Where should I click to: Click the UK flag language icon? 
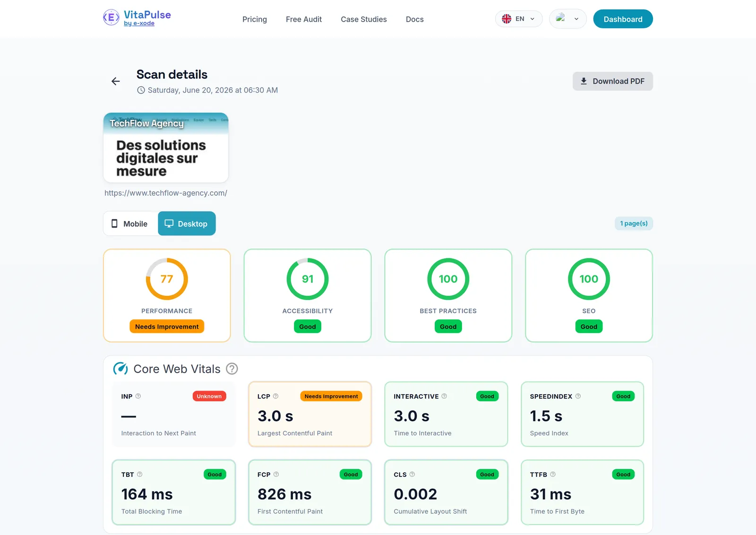(x=507, y=19)
